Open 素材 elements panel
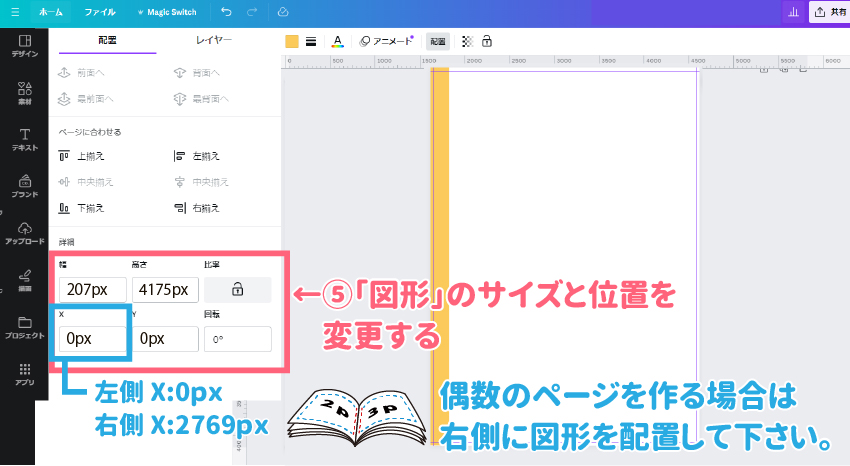 pyautogui.click(x=24, y=93)
